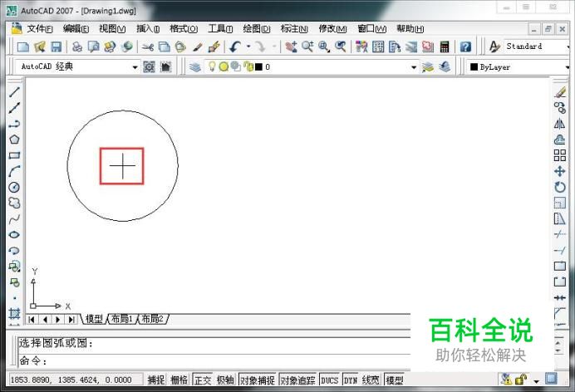This screenshot has width=575, height=392.
Task: Select the Offset tool
Action: click(560, 140)
